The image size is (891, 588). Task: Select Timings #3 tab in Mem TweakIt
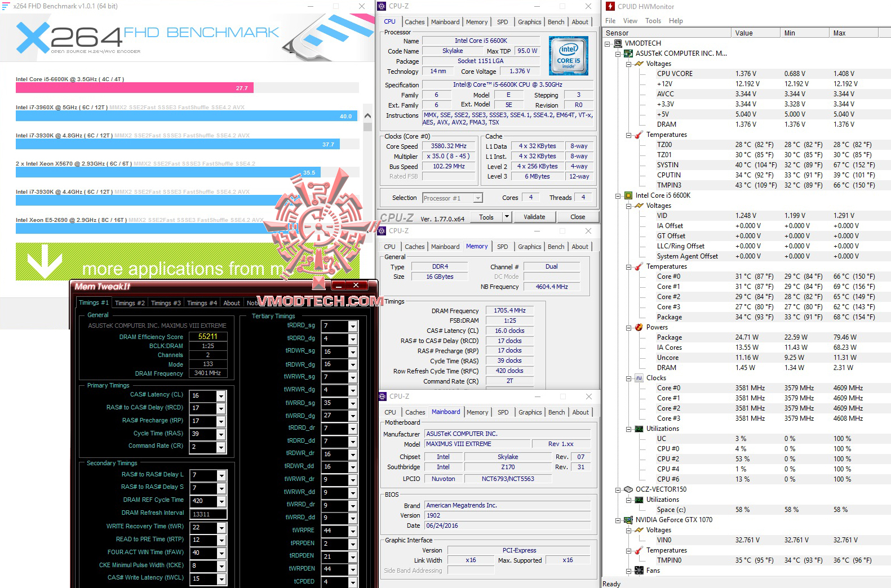tap(166, 303)
